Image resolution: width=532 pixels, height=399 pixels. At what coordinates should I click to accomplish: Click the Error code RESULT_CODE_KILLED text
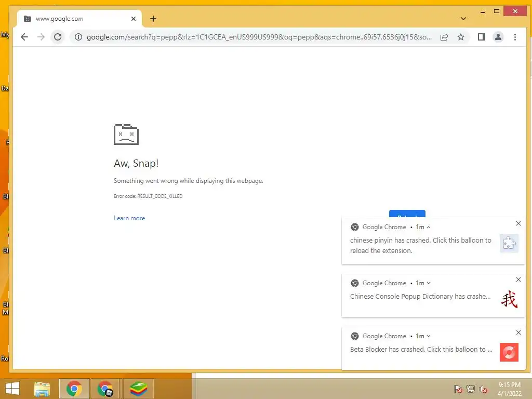click(148, 196)
